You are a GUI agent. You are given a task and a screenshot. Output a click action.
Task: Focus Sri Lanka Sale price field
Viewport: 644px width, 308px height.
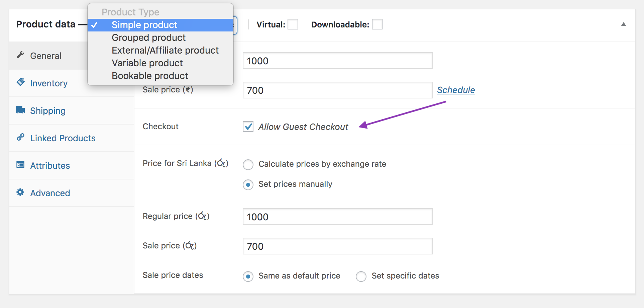[x=338, y=246]
